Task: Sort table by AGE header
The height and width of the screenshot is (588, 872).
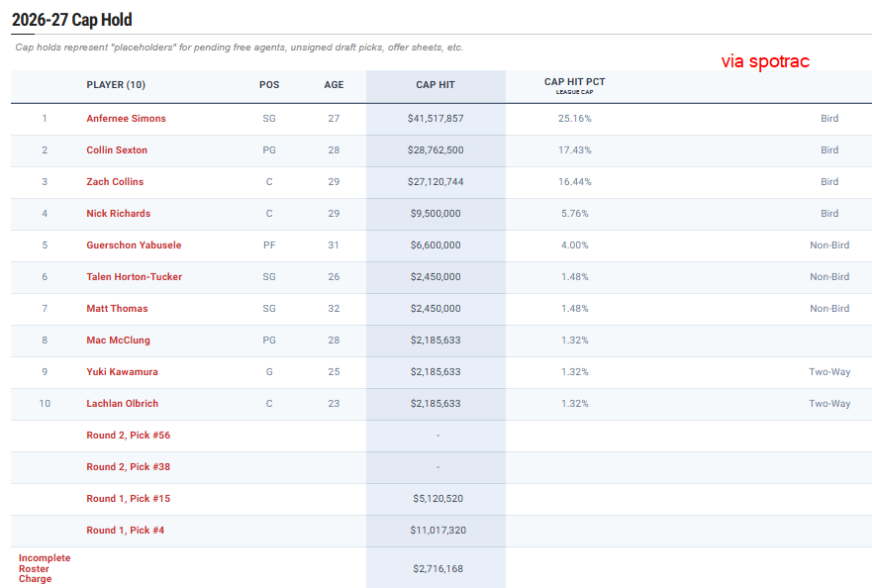Action: pyautogui.click(x=334, y=85)
